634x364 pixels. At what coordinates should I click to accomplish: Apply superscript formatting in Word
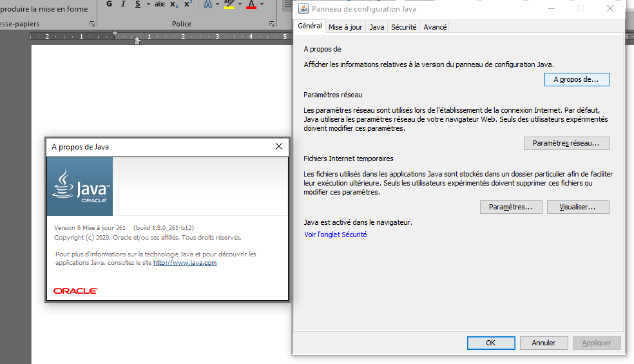pyautogui.click(x=188, y=4)
